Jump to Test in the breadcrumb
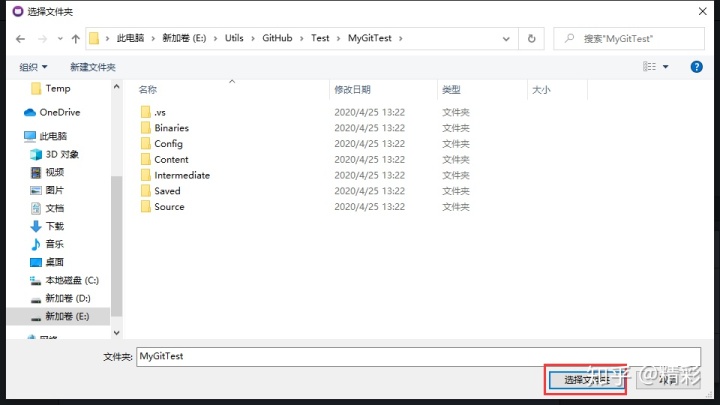Screen dimensions: 720x405 pos(320,38)
